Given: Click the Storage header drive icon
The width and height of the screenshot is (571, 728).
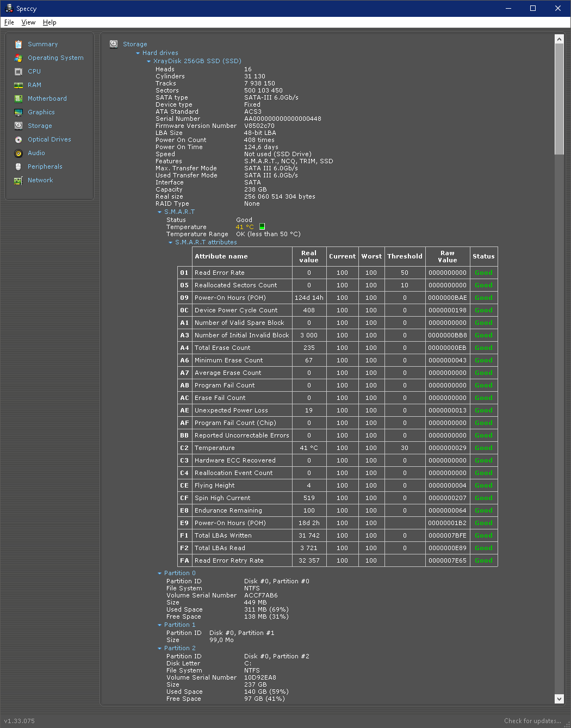Looking at the screenshot, I should (x=114, y=44).
